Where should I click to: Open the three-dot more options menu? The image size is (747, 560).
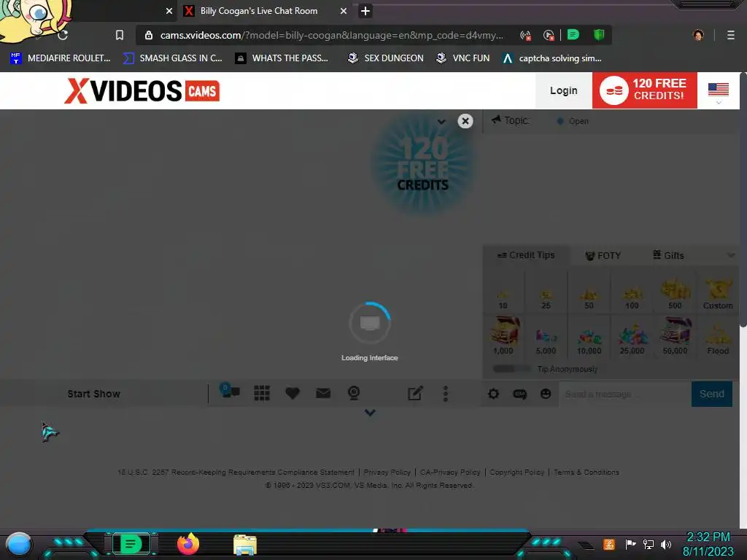click(446, 394)
